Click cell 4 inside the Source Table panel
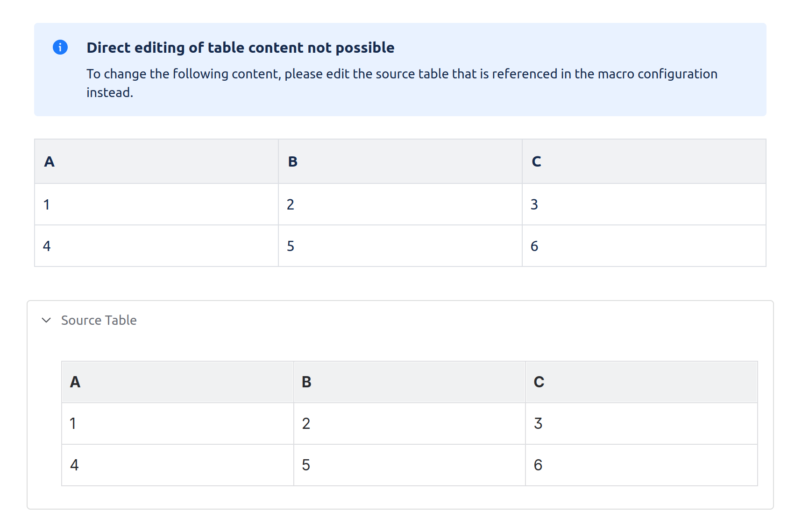795x532 pixels. point(177,465)
